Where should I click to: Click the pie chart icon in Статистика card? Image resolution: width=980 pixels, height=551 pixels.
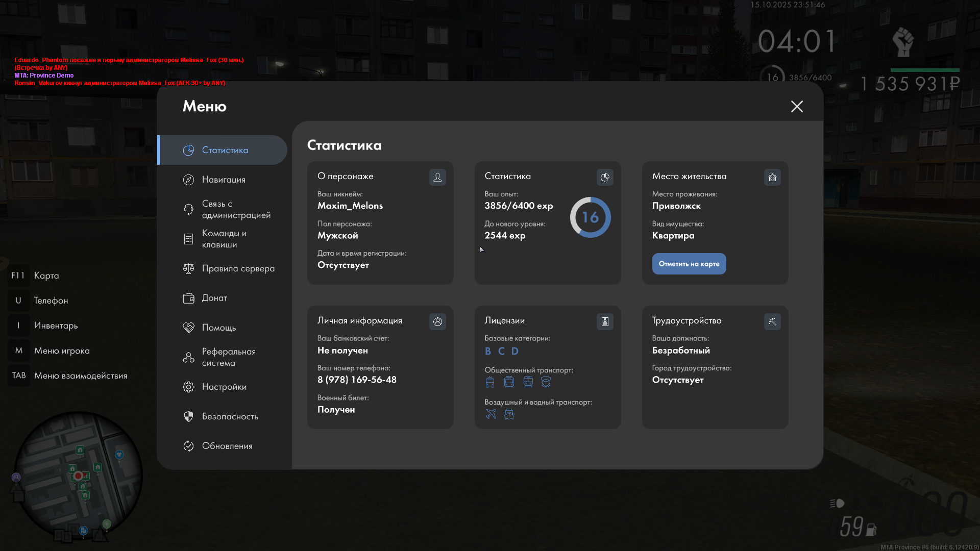pyautogui.click(x=605, y=177)
